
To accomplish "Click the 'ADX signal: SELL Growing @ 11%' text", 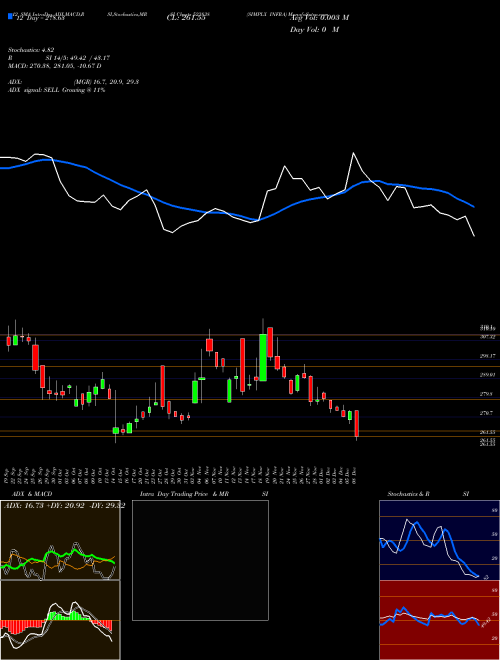I will point(56,90).
